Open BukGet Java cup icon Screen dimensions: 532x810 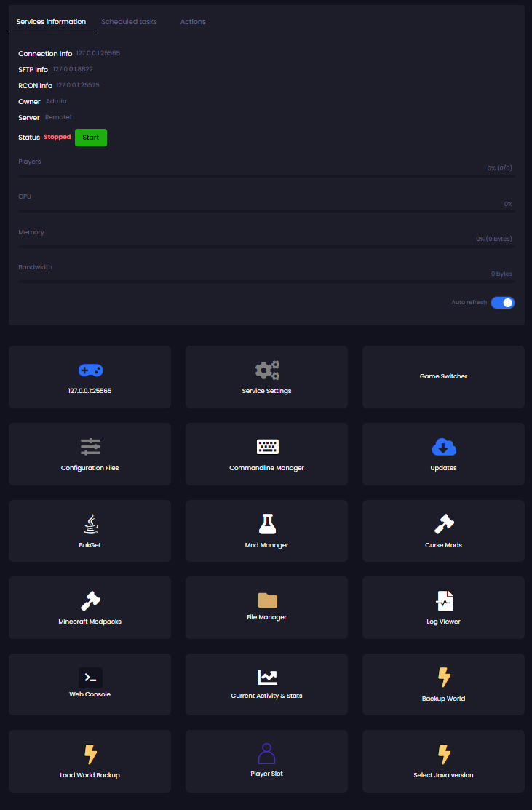tap(90, 524)
